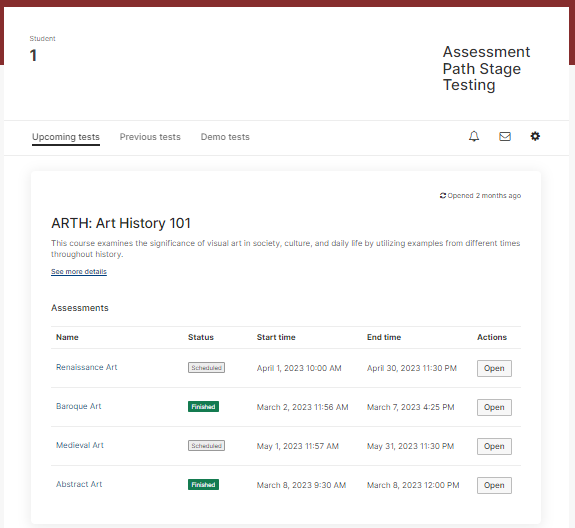Click the Finished badge for Abstract Art

(x=204, y=484)
